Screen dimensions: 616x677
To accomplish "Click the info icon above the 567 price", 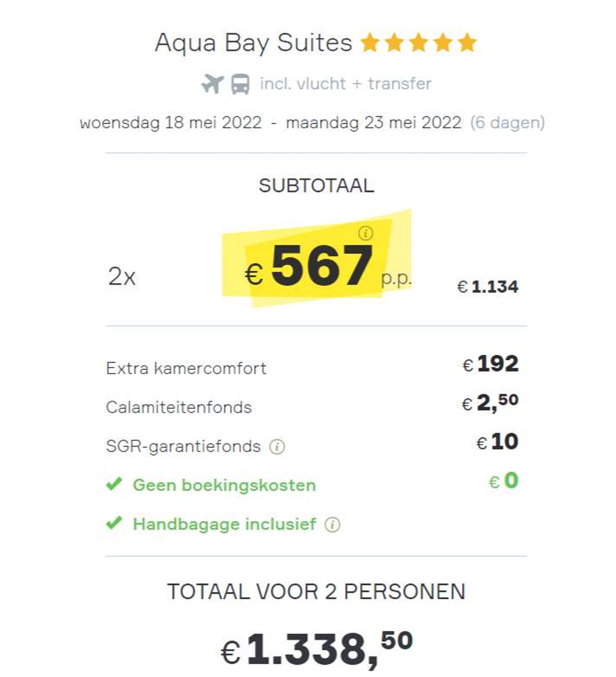I will coord(366,233).
